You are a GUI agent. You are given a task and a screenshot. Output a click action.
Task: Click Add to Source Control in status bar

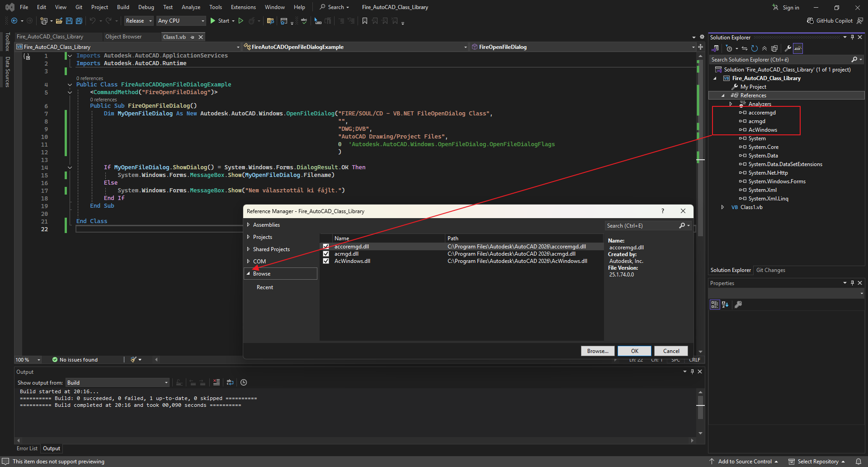[744, 462]
